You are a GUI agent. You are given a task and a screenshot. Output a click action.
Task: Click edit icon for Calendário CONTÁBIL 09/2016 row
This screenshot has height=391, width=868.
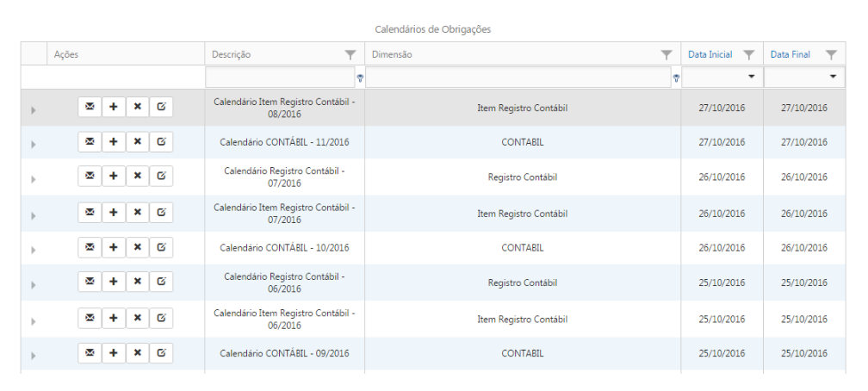161,353
